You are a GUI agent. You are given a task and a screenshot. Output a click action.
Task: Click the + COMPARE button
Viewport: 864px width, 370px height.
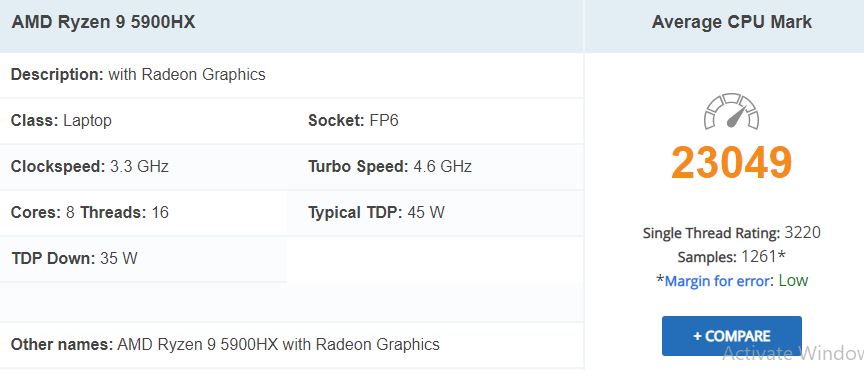point(732,336)
